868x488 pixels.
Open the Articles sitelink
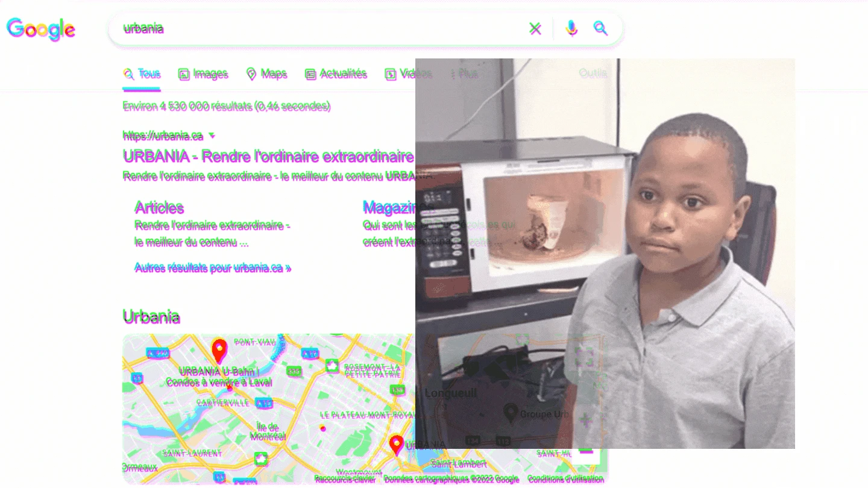pyautogui.click(x=159, y=208)
